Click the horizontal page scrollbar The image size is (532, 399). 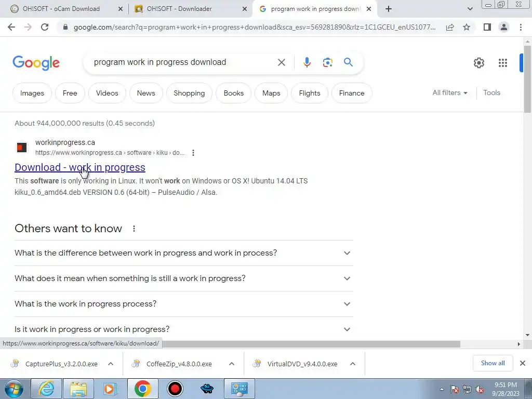pos(311,344)
